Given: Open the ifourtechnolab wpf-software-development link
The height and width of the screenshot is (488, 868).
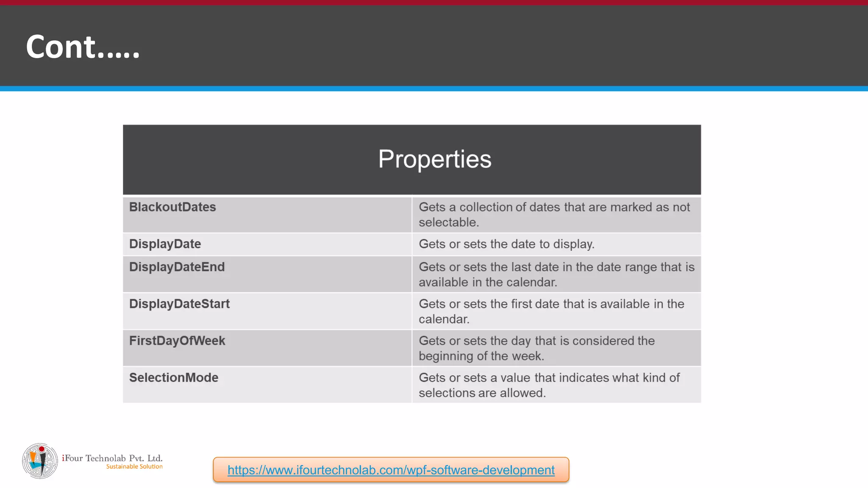Looking at the screenshot, I should [391, 470].
